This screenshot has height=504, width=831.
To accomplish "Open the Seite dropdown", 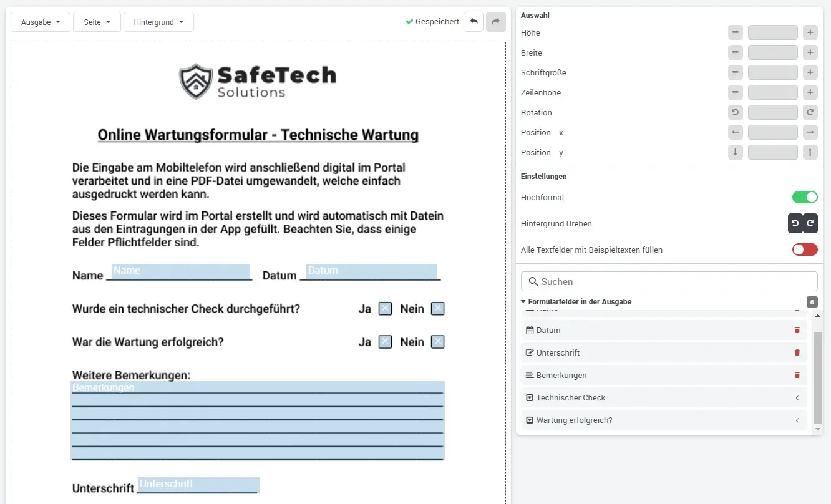I will [97, 21].
